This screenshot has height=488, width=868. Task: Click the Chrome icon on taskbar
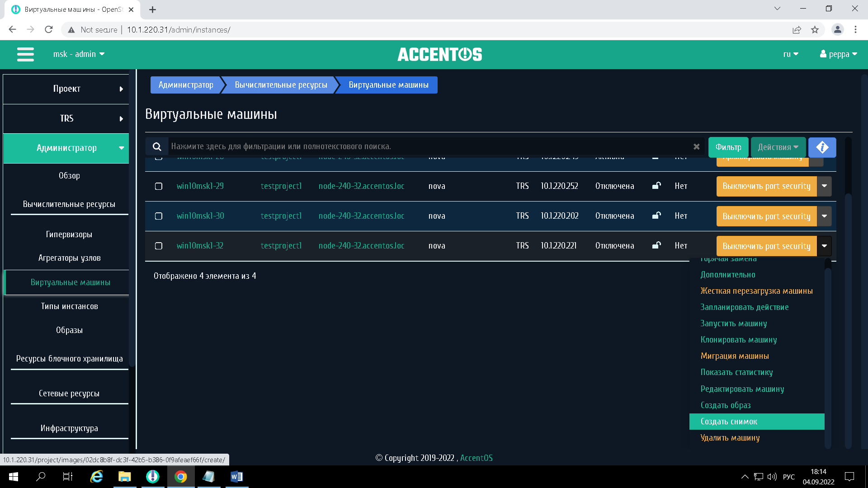point(181,476)
